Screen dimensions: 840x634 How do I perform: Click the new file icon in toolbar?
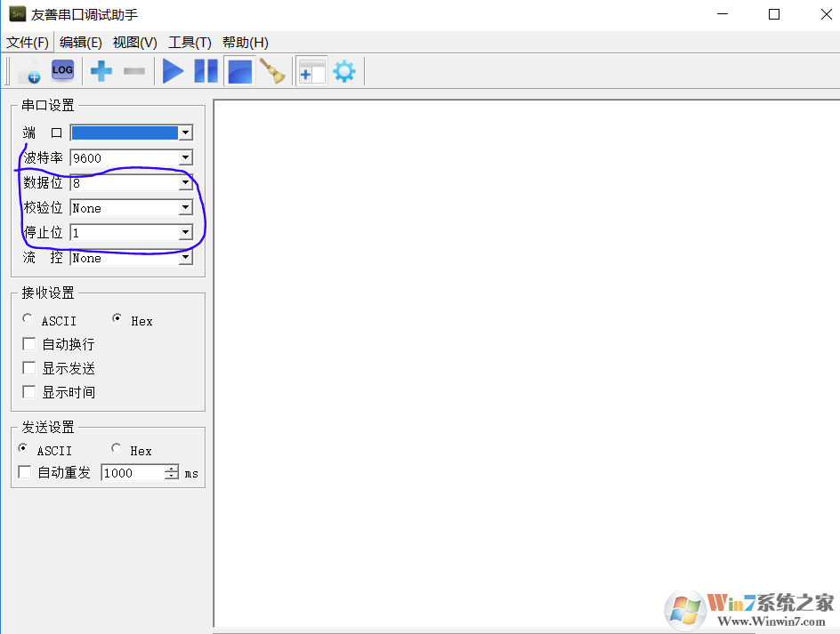(x=28, y=71)
